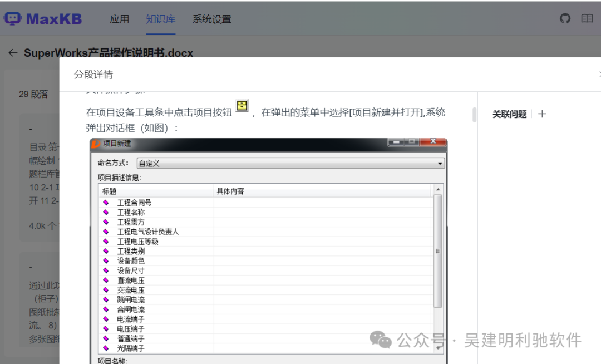Select the 工程电气设计负责人 row

pos(265,232)
